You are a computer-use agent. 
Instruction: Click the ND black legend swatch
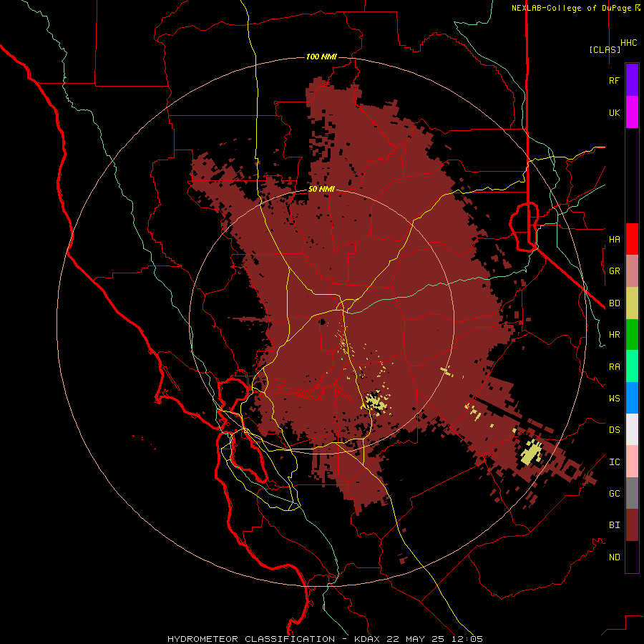(632, 557)
